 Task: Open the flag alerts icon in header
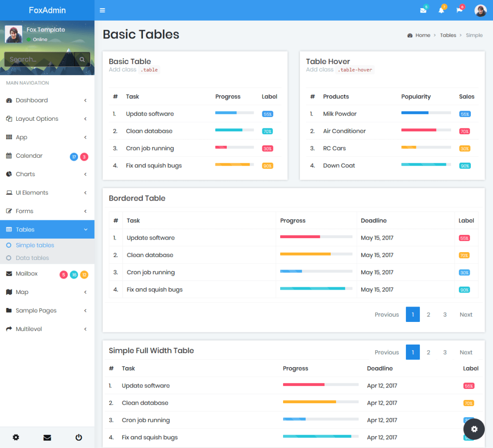pos(459,10)
